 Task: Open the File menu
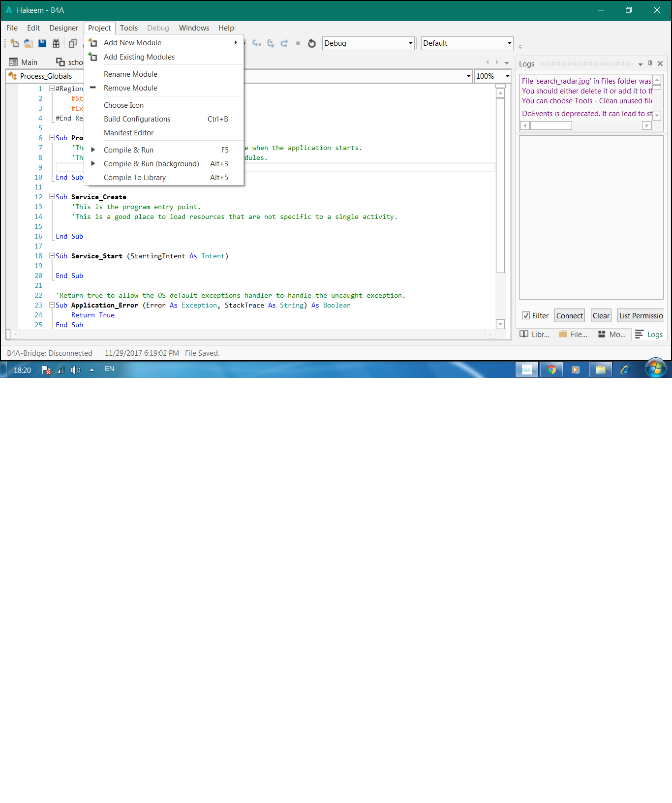12,28
